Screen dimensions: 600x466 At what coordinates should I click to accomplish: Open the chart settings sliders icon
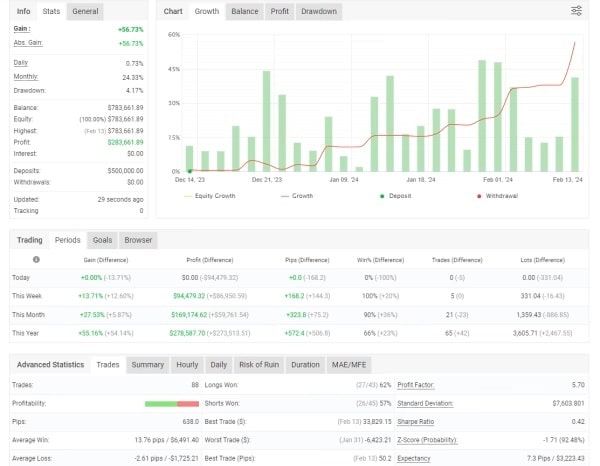(576, 11)
